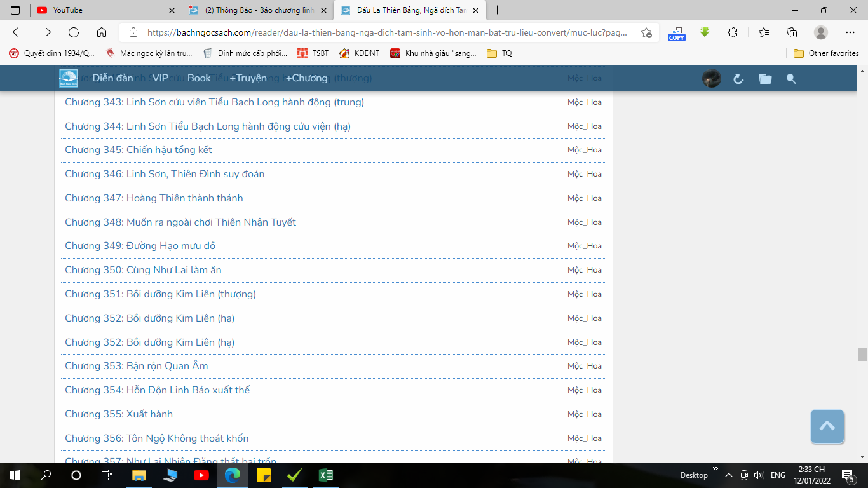The width and height of the screenshot is (868, 488).
Task: Expand Other favorites folder
Action: click(826, 53)
